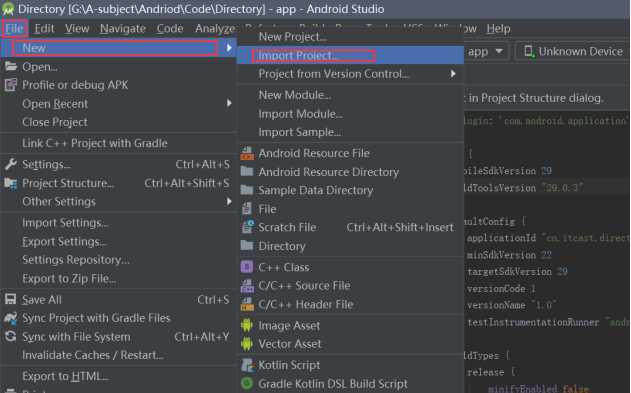
Task: Click the Kotlin Script icon
Action: point(247,365)
